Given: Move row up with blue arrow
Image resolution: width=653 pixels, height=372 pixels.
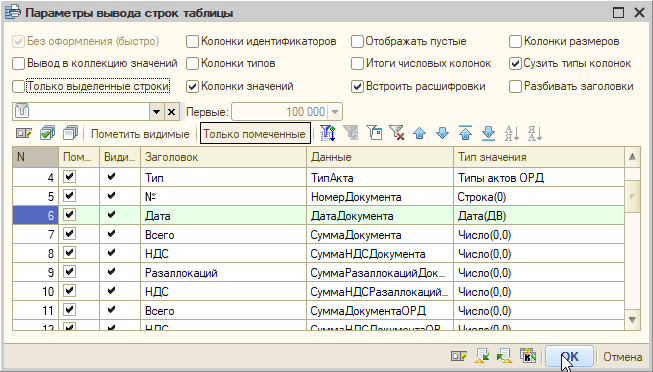Looking at the screenshot, I should click(420, 134).
